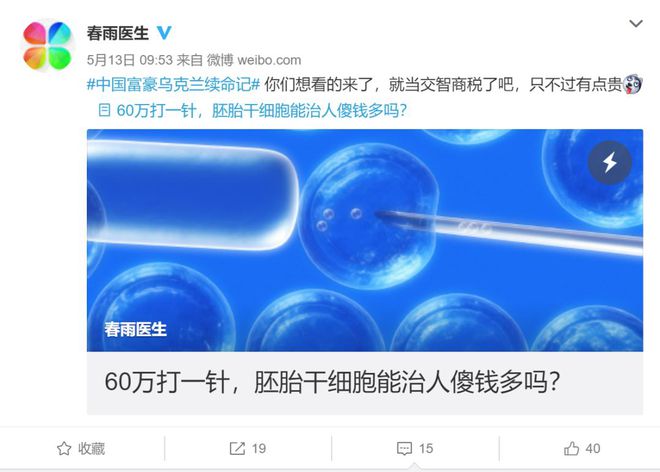Click the emoji after 有点贵
660x472 pixels.
[x=632, y=84]
